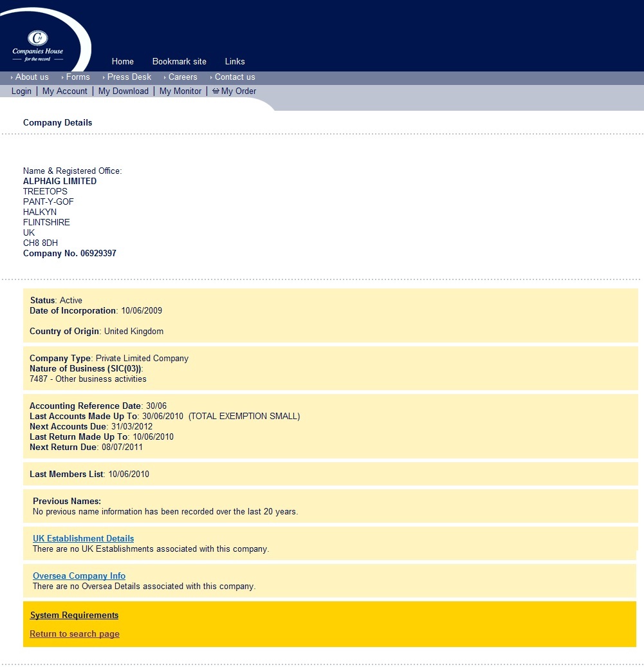
Task: Open UK Establishment Details link
Action: [83, 539]
